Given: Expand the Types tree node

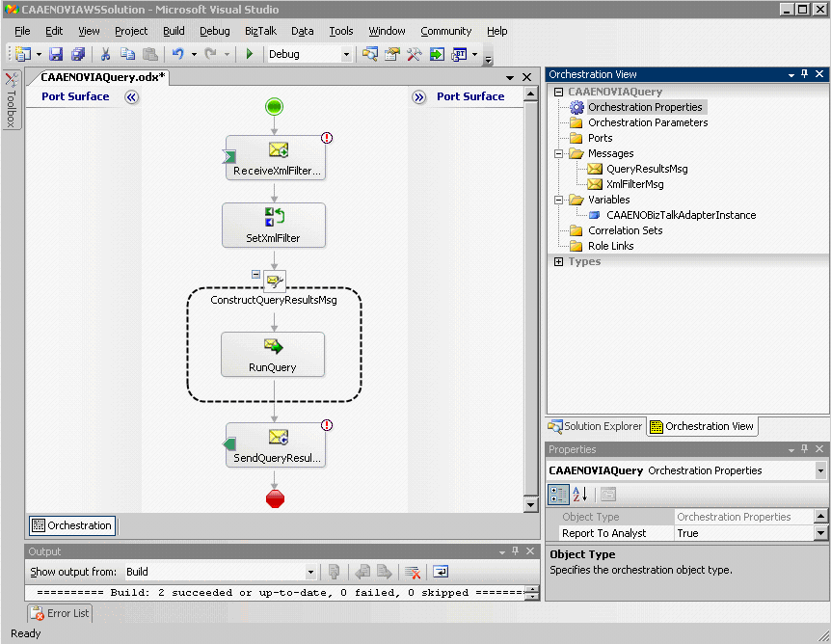Looking at the screenshot, I should [558, 262].
